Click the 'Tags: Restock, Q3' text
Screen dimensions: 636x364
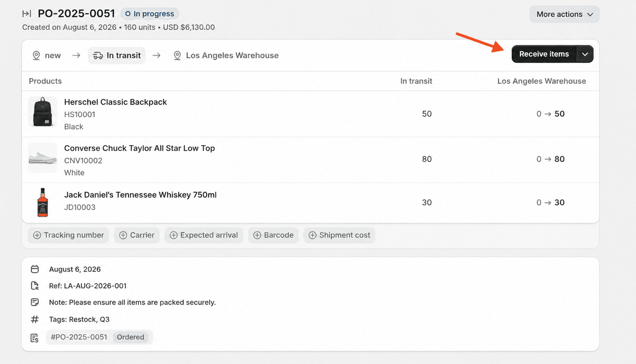click(79, 319)
